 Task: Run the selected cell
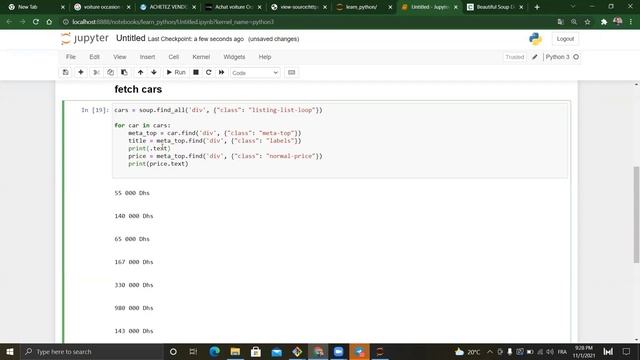point(176,72)
